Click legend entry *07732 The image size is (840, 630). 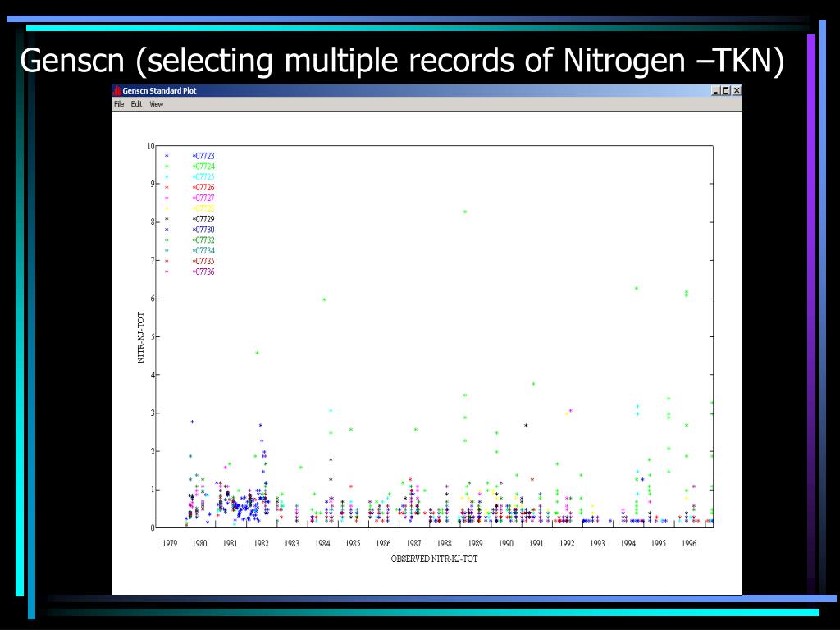point(203,240)
